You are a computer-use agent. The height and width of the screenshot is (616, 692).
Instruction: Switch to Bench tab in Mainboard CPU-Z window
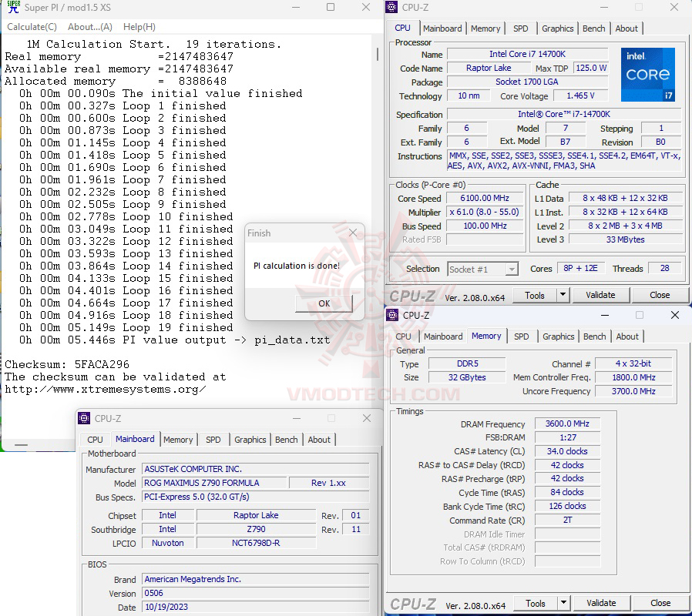tap(287, 440)
